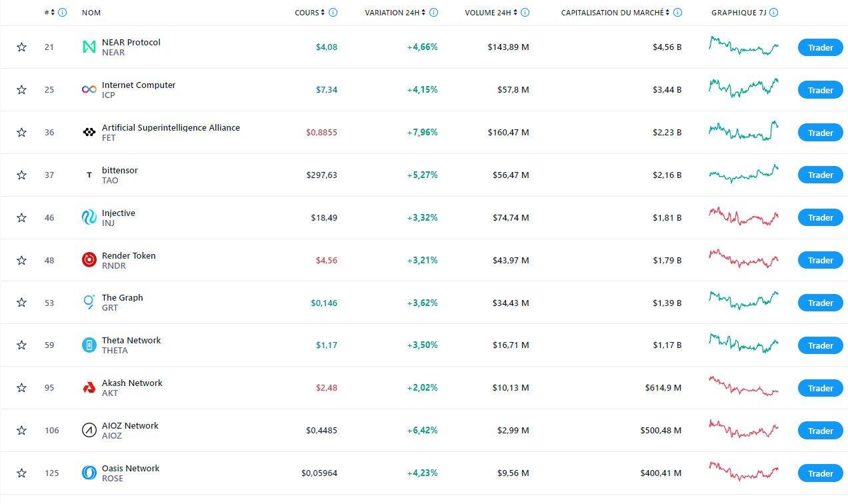The height and width of the screenshot is (504, 848).
Task: Click the Akash Network logo
Action: coord(89,388)
